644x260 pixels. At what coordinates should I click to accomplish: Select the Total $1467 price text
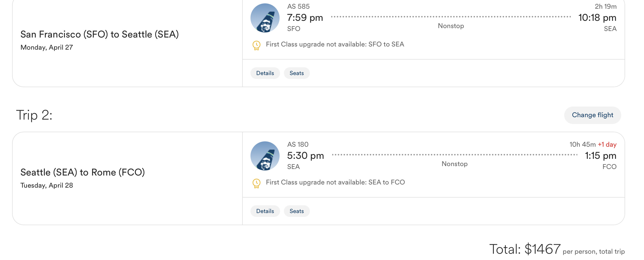coord(525,249)
